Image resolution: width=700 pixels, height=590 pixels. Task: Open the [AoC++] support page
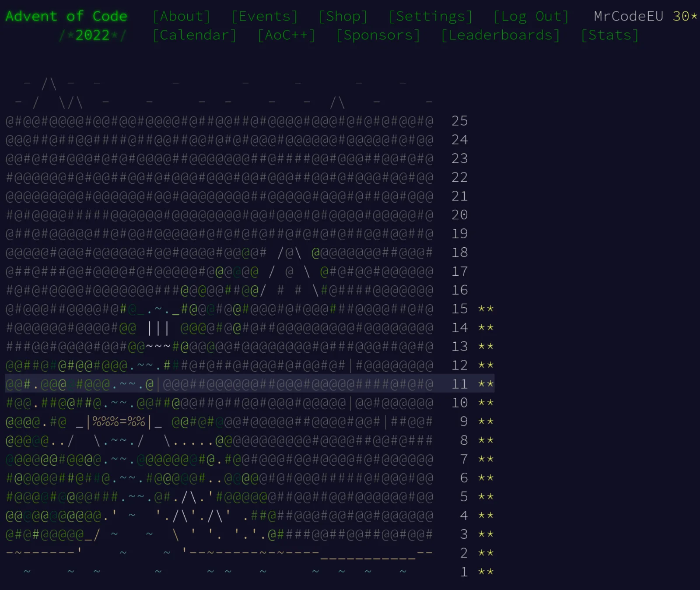point(287,35)
